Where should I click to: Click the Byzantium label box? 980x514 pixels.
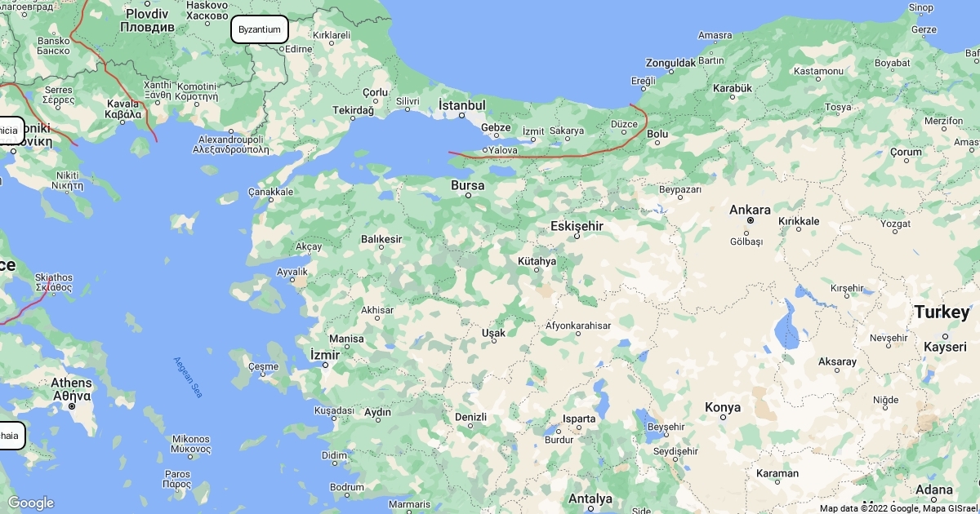260,29
